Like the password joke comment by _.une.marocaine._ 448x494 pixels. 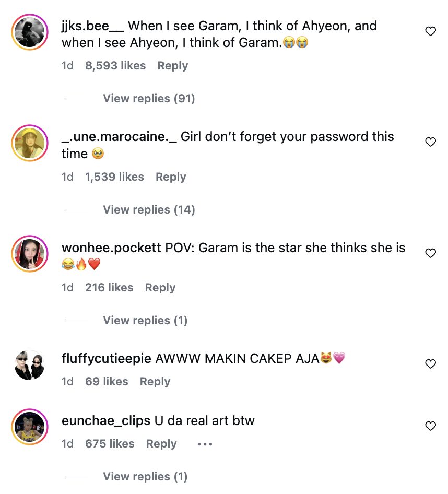[x=430, y=142]
